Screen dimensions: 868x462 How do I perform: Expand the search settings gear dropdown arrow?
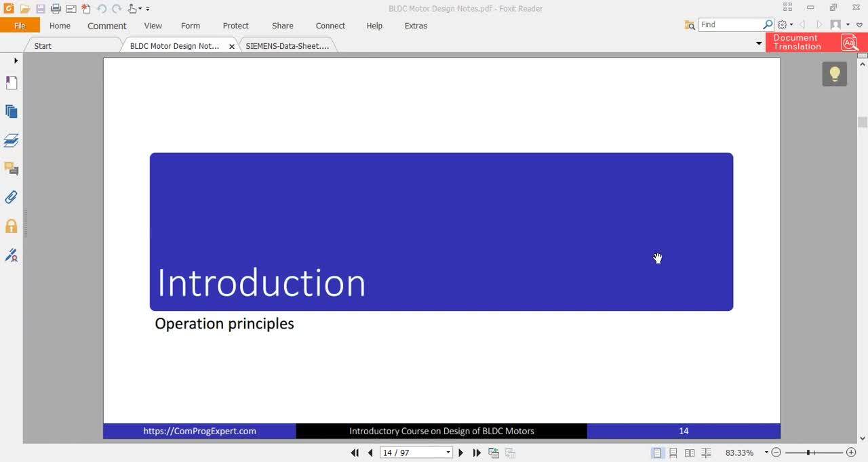click(791, 25)
